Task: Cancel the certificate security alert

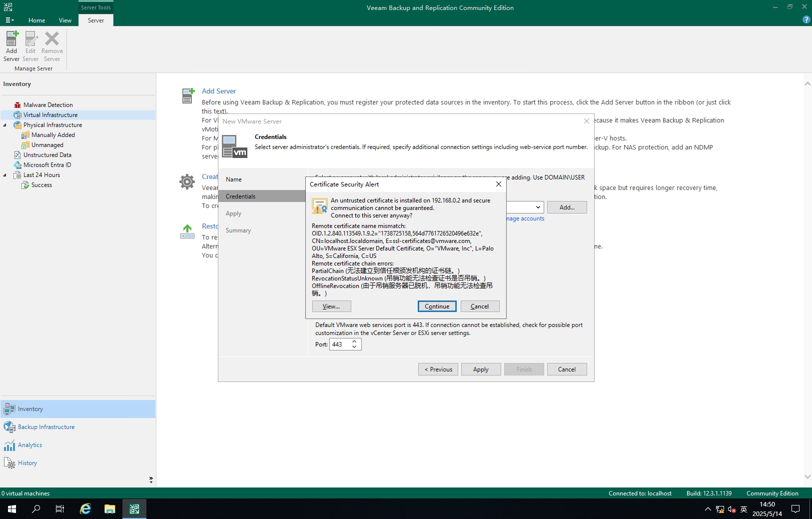Action: (x=479, y=306)
